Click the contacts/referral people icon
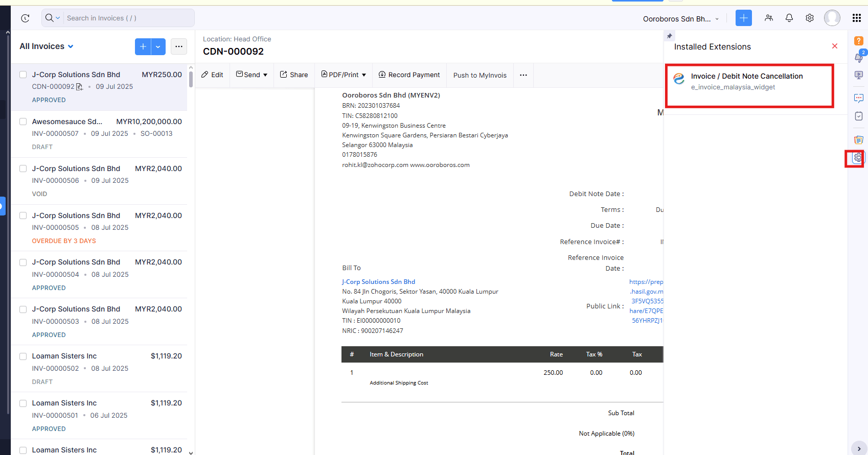Viewport: 868px width, 455px height. (769, 18)
